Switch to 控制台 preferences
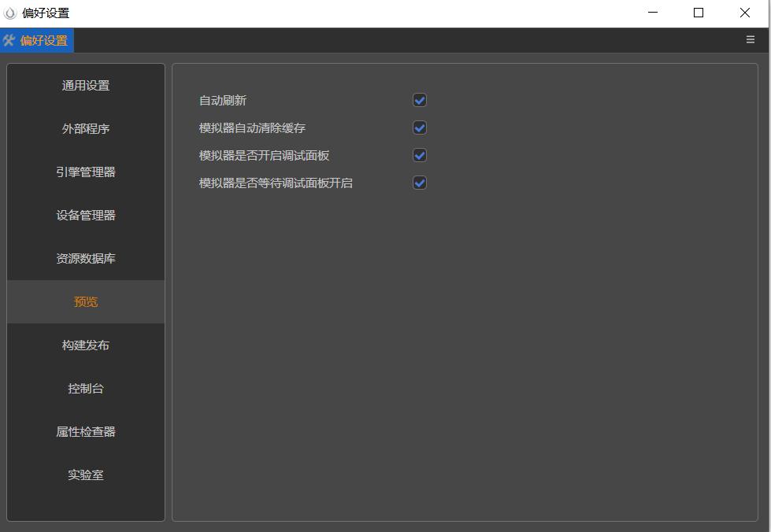 coord(85,388)
